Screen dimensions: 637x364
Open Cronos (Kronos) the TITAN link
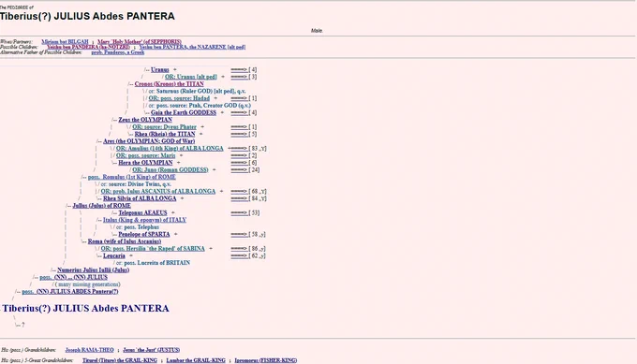point(169,84)
